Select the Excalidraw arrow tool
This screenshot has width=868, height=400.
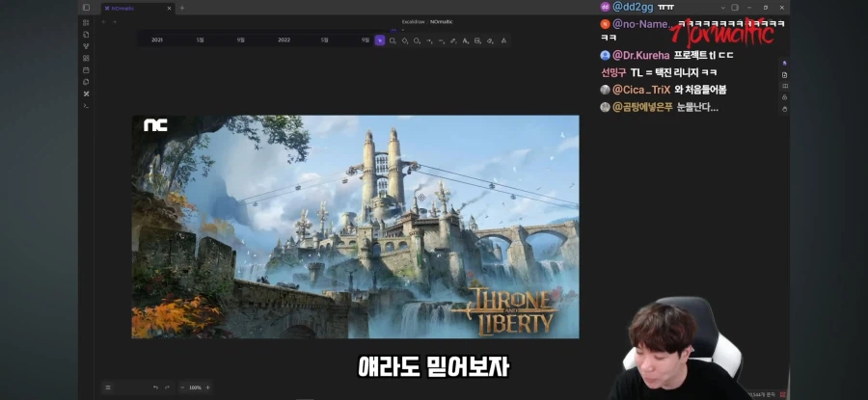[x=429, y=40]
